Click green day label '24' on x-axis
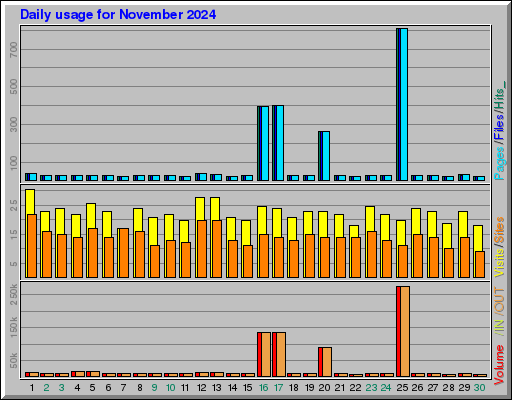The height and width of the screenshot is (400, 512). click(x=386, y=388)
